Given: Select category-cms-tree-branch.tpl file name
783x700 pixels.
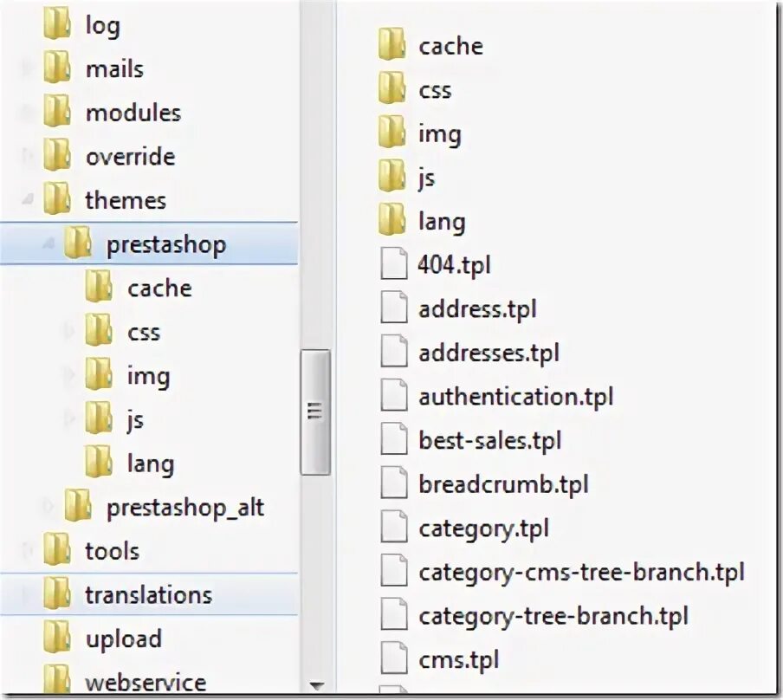Looking at the screenshot, I should pos(582,573).
